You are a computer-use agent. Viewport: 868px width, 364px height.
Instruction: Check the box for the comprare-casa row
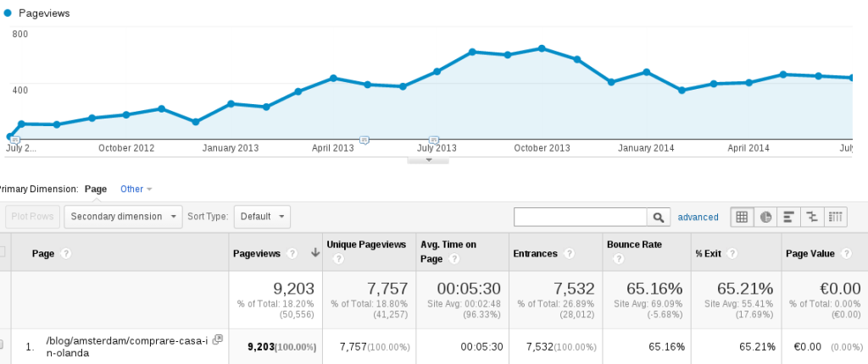(x=3, y=345)
